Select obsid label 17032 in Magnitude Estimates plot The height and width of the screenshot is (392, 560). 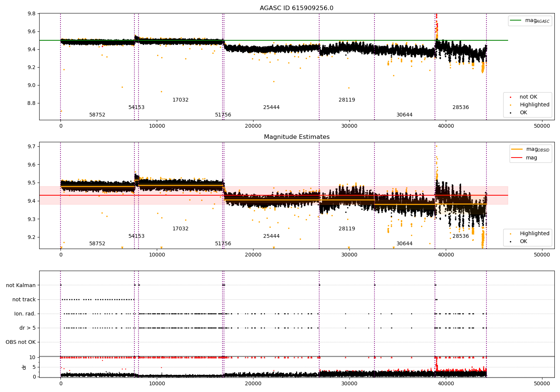point(180,229)
